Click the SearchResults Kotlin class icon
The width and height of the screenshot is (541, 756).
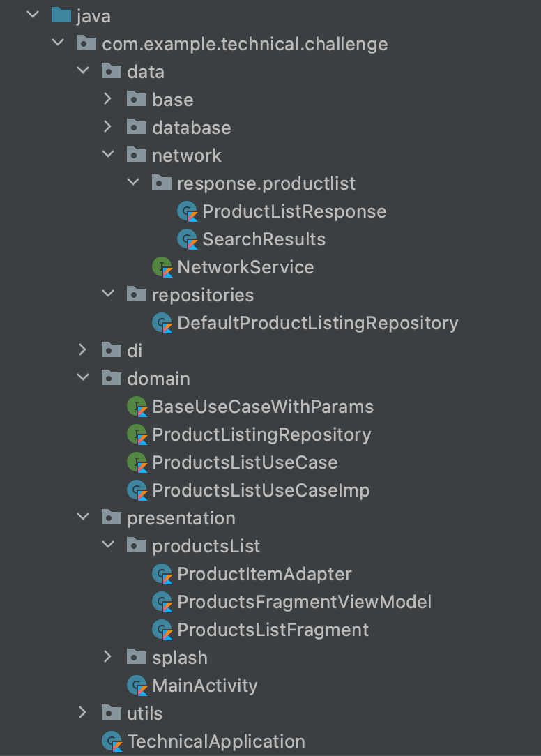[187, 239]
